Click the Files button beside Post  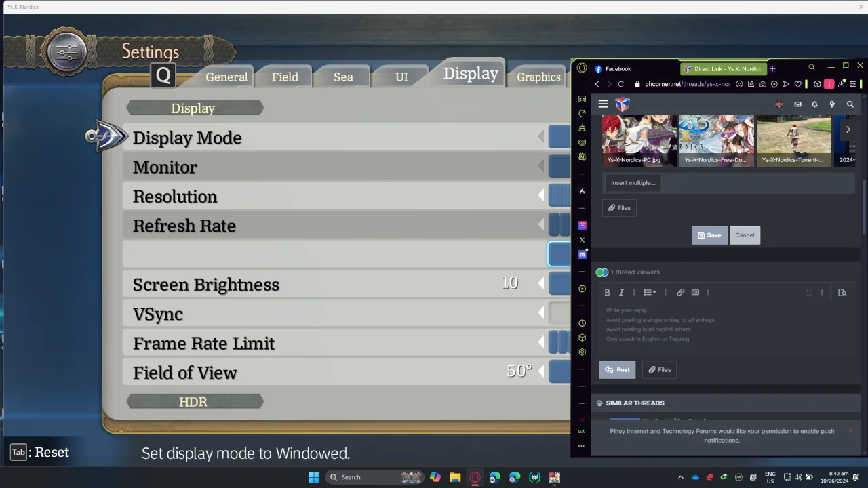pyautogui.click(x=659, y=369)
